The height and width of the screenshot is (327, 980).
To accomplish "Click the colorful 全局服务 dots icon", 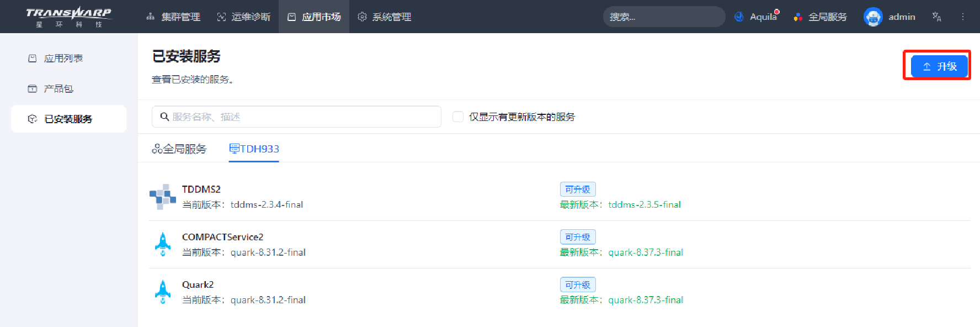I will [798, 17].
